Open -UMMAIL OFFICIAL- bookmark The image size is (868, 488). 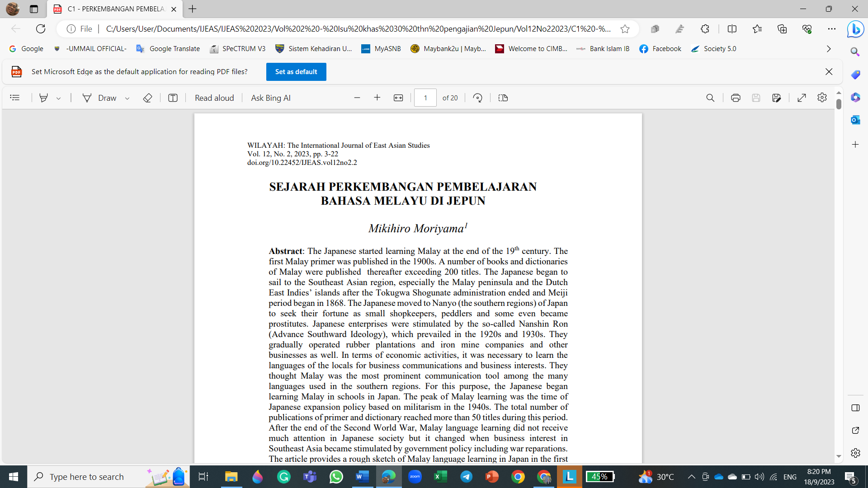[x=90, y=49]
